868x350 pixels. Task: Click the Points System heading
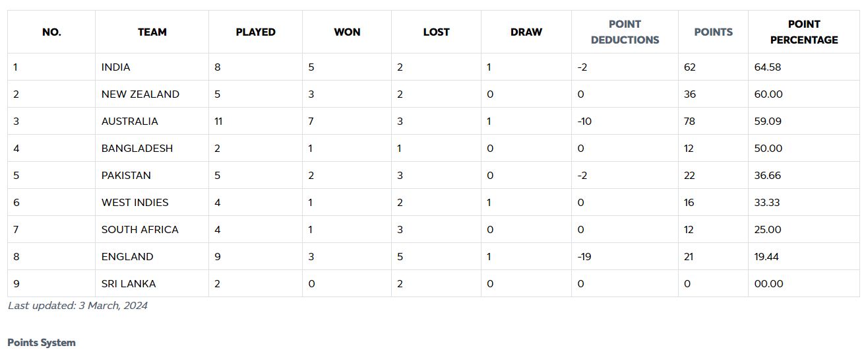(42, 342)
